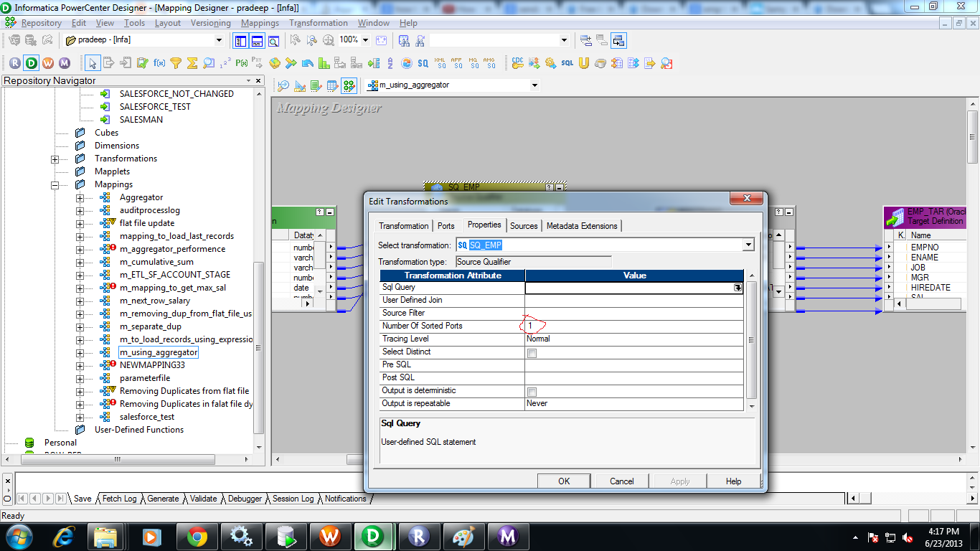The image size is (980, 551).
Task: Open the Versioning menu
Action: 211,23
